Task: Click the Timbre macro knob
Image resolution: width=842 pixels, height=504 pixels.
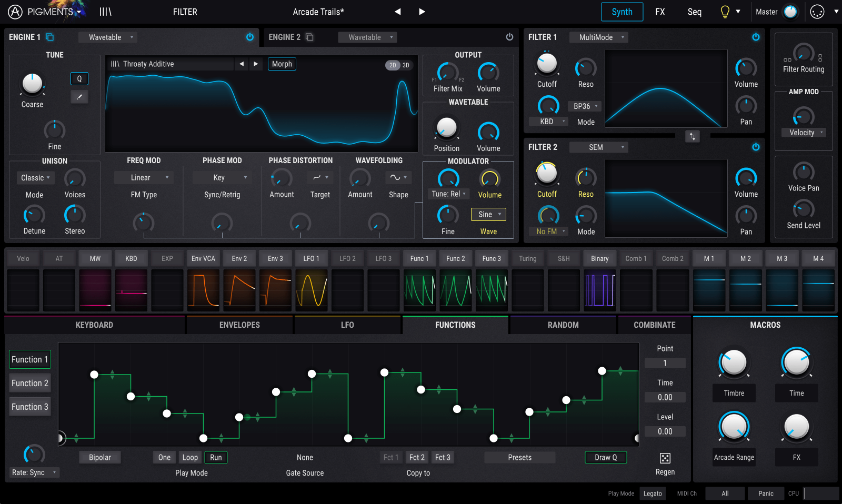Action: coord(734,362)
